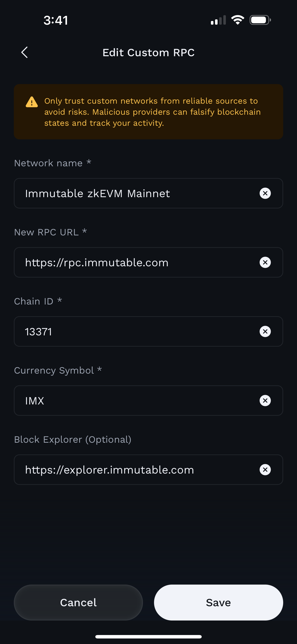The height and width of the screenshot is (644, 297).
Task: Clear the Currency Symbol field
Action: click(265, 401)
